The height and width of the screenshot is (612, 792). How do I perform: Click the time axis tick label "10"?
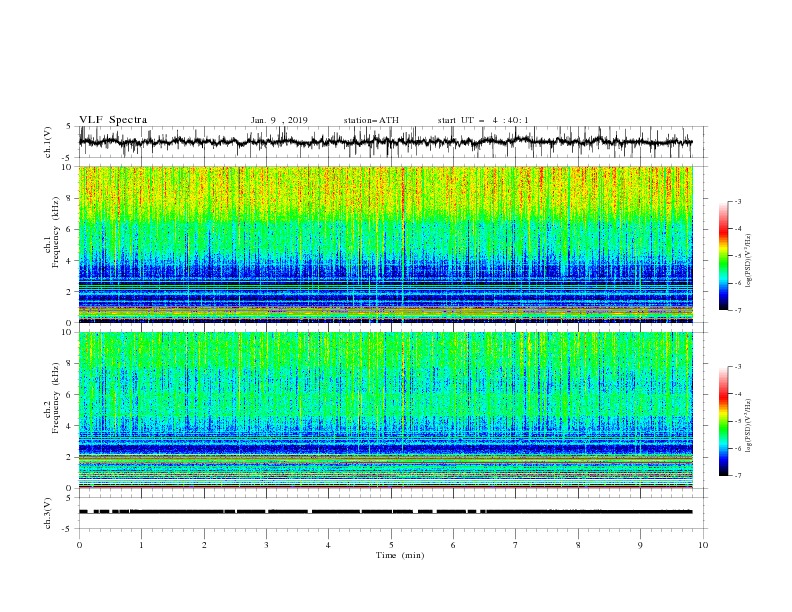(703, 545)
